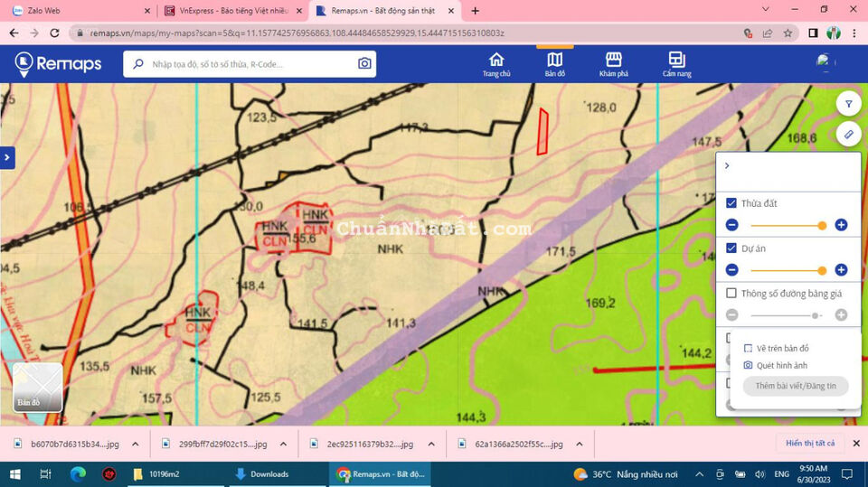Enable Thông số đường bảng giá checkbox
The height and width of the screenshot is (487, 868).
pyautogui.click(x=732, y=294)
